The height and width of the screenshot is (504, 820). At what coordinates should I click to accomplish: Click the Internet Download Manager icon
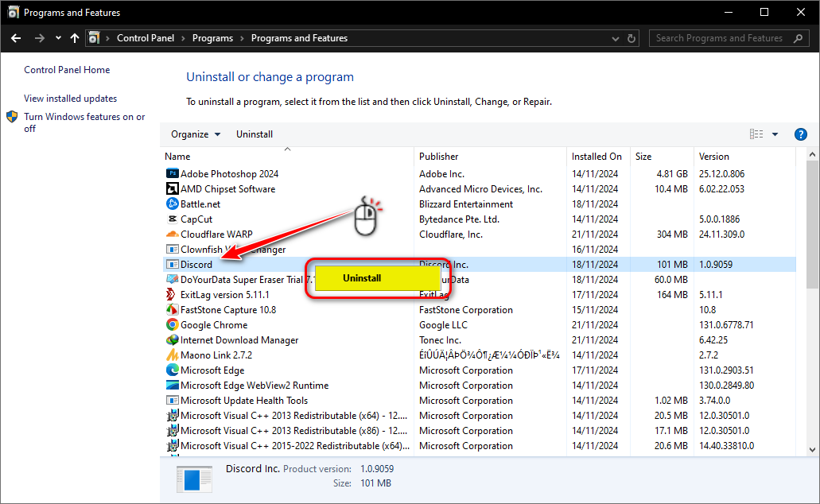click(172, 340)
